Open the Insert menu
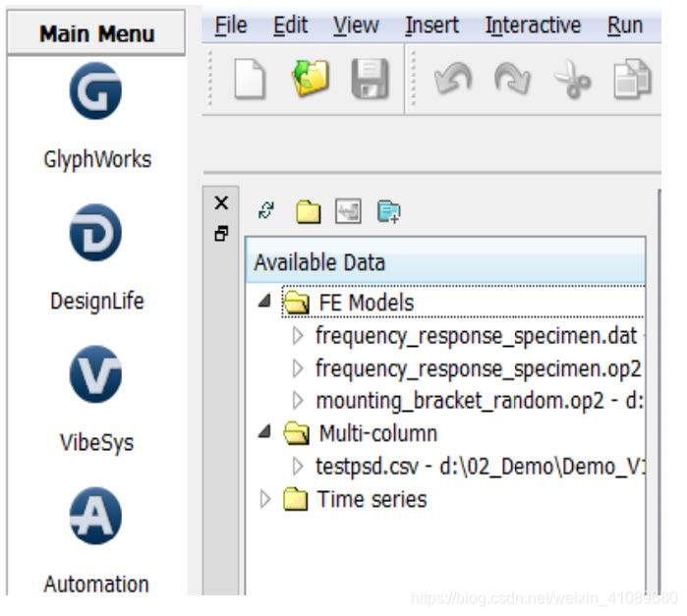The image size is (687, 616). pyautogui.click(x=432, y=26)
